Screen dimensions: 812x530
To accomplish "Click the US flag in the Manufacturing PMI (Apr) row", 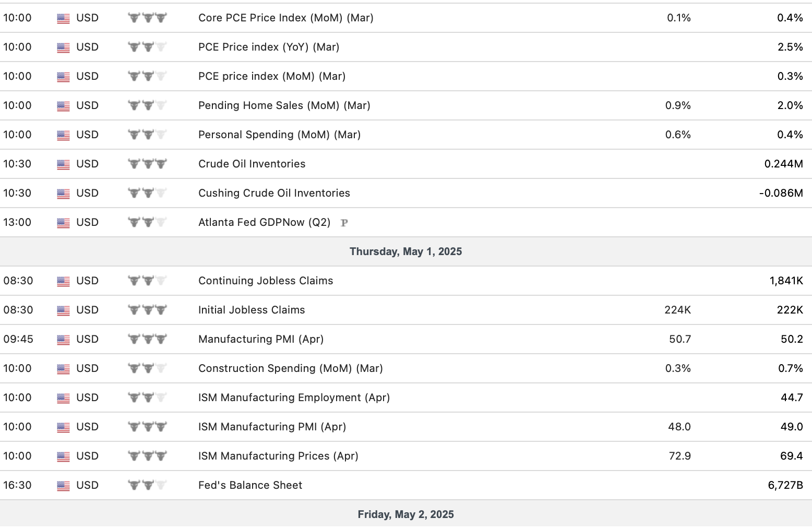I will click(x=63, y=340).
